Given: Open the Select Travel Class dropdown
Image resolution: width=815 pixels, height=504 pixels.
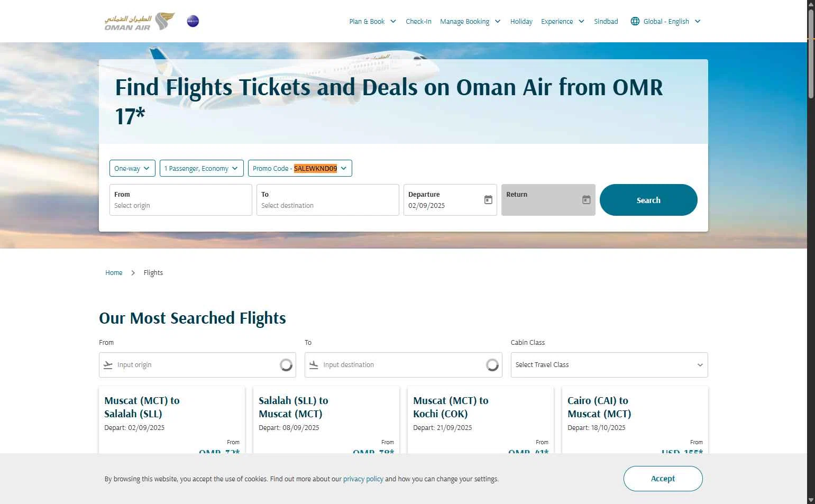Looking at the screenshot, I should [609, 365].
